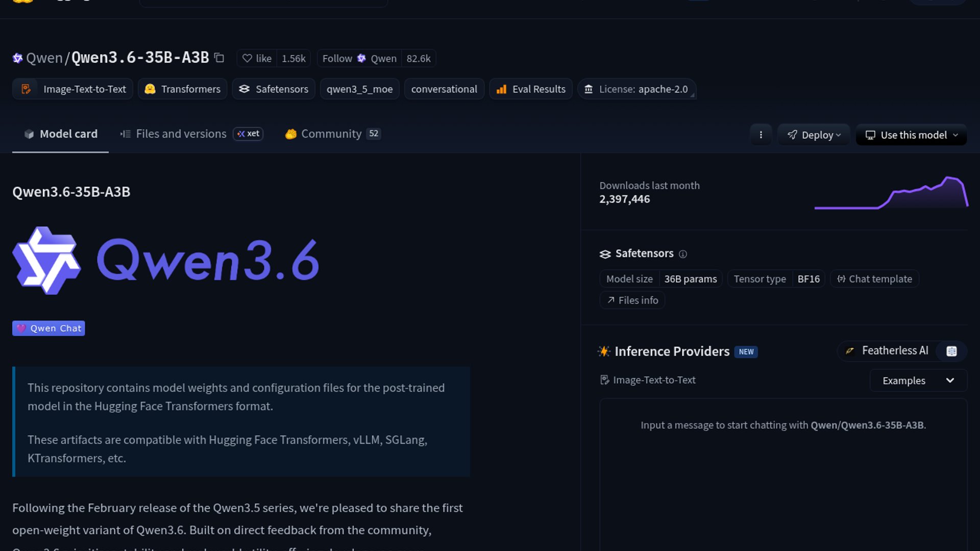Click the License building icon

589,89
